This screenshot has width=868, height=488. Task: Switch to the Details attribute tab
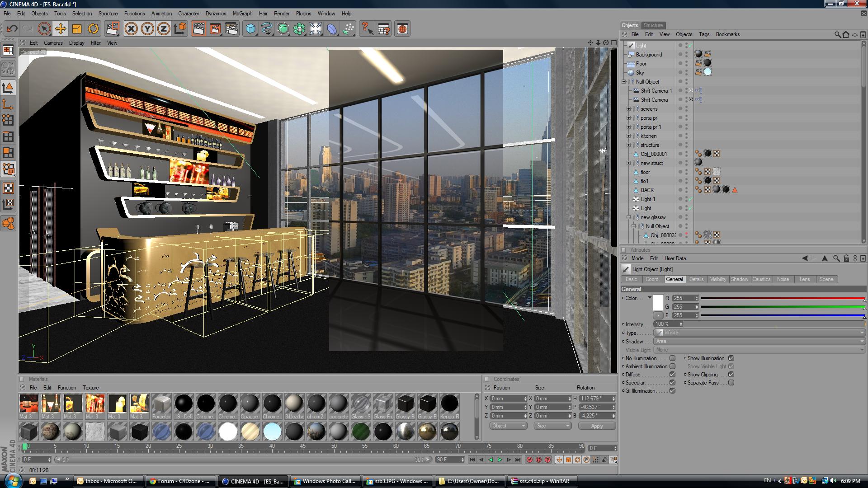tap(696, 279)
